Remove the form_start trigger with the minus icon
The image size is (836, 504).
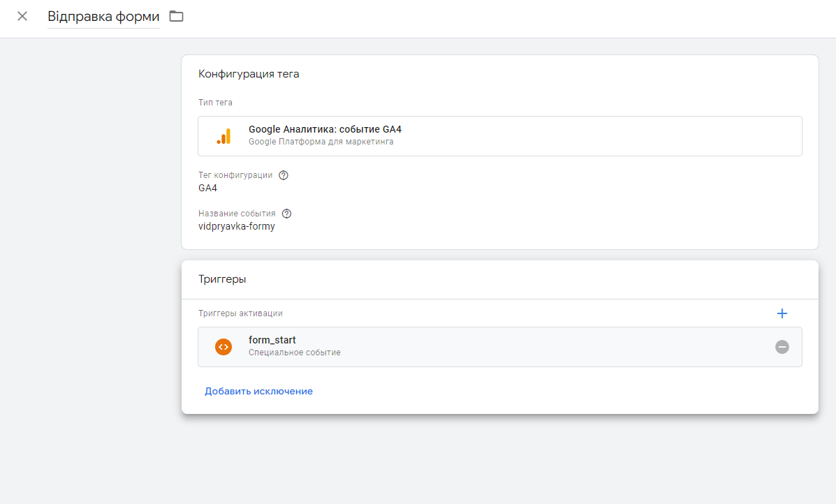coord(782,347)
